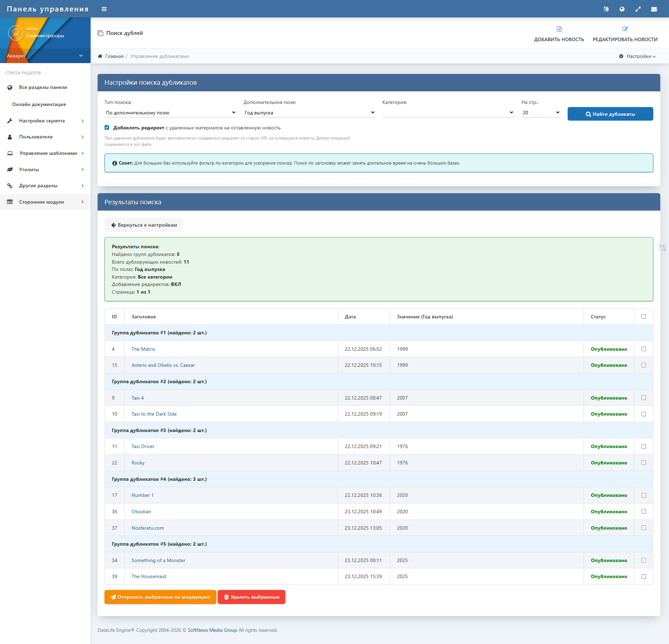Select checkbox for The Matrix row

tap(644, 349)
